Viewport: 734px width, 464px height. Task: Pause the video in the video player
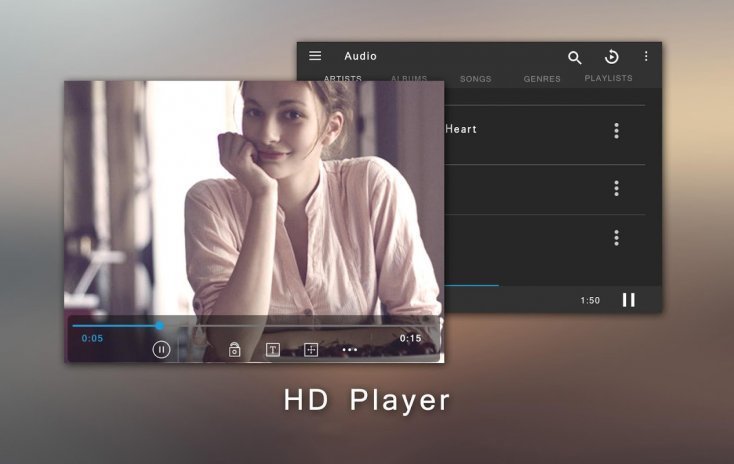point(161,349)
